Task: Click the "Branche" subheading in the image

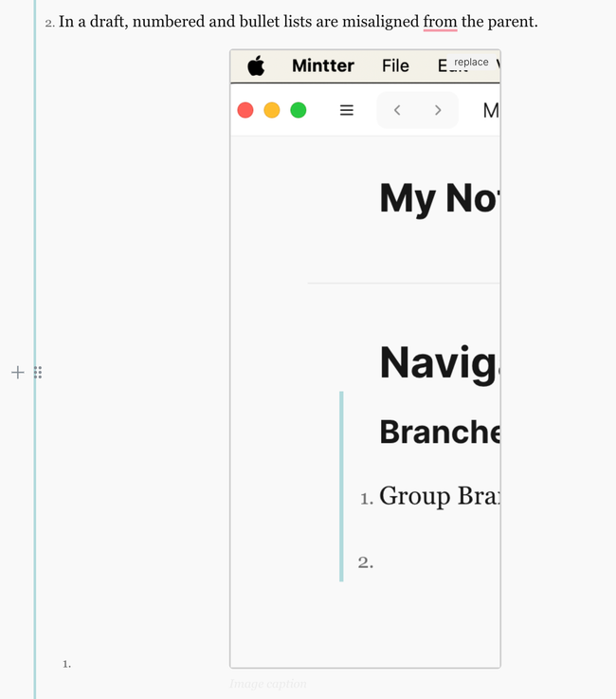Action: tap(439, 432)
